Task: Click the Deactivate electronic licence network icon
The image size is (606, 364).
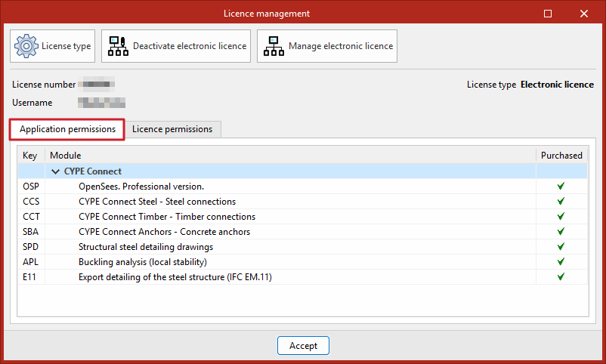Action: pos(118,46)
